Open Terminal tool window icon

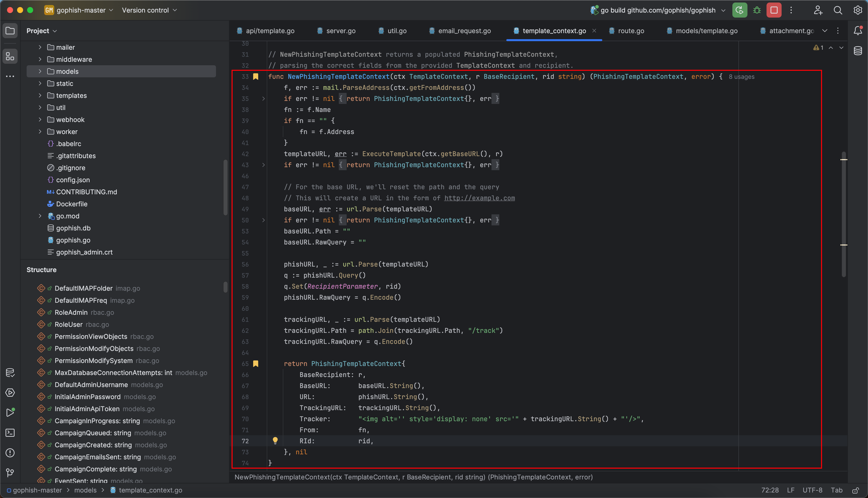(x=10, y=433)
